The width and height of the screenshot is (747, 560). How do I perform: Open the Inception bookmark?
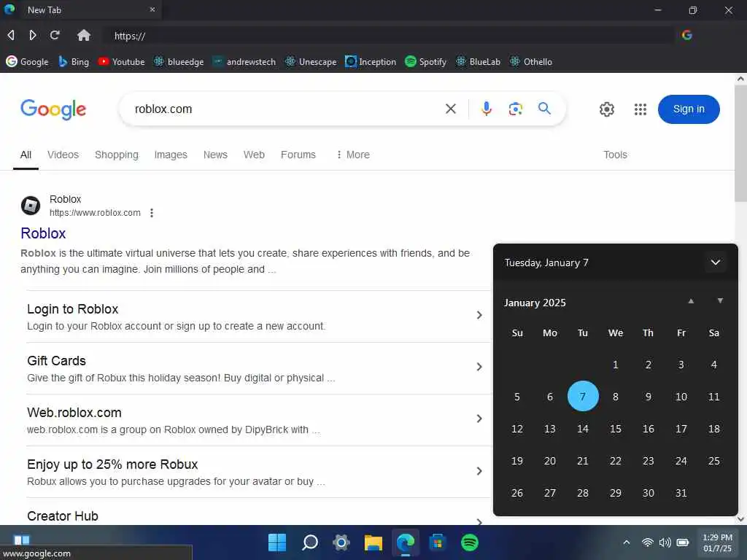371,61
